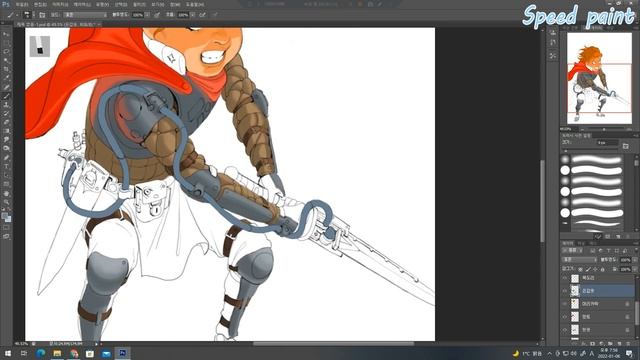This screenshot has height=360, width=640.
Task: Open the brush flow slider arrow
Action: (192, 15)
